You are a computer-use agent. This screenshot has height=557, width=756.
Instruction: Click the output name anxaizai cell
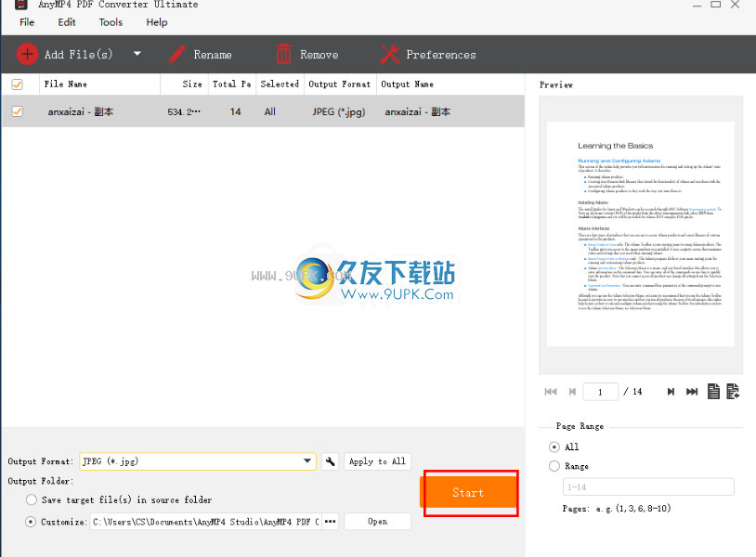tap(418, 111)
